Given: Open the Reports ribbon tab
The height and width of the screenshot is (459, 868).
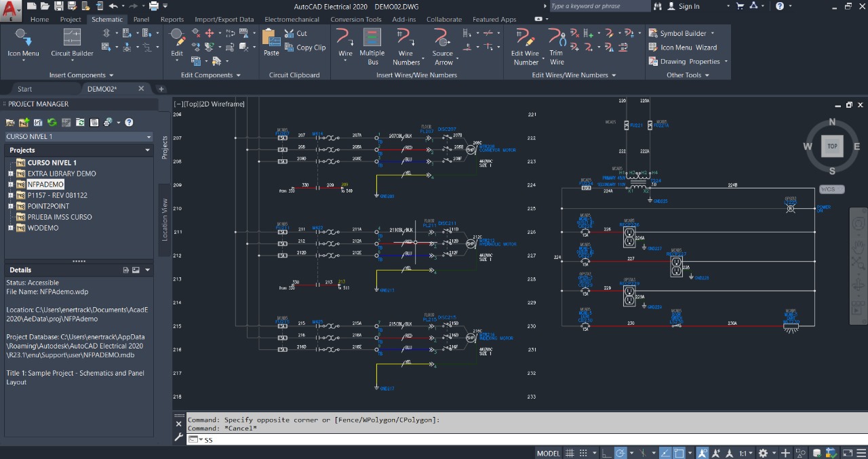Looking at the screenshot, I should point(172,20).
